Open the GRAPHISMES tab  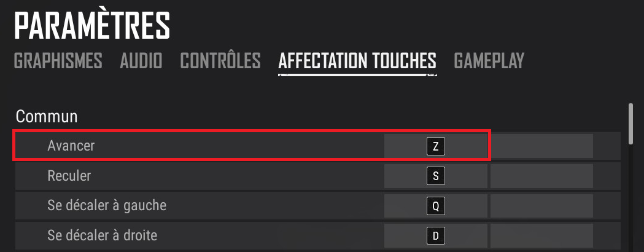click(58, 61)
